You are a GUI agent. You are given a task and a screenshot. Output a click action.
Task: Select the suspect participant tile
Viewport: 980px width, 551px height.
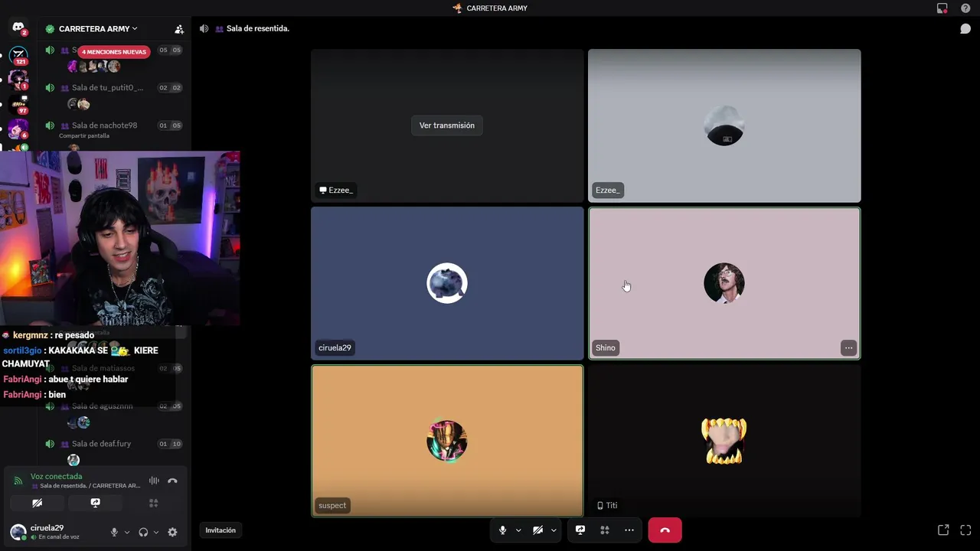447,441
